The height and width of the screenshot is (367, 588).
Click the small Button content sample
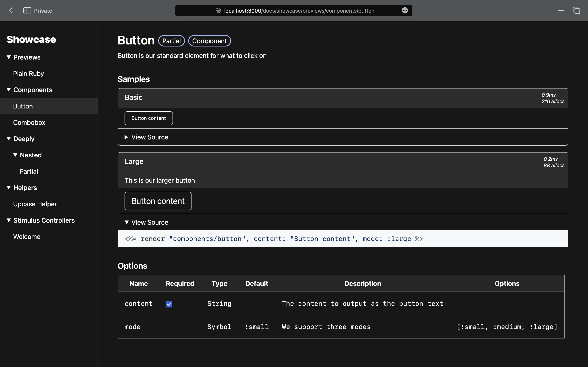coord(148,118)
